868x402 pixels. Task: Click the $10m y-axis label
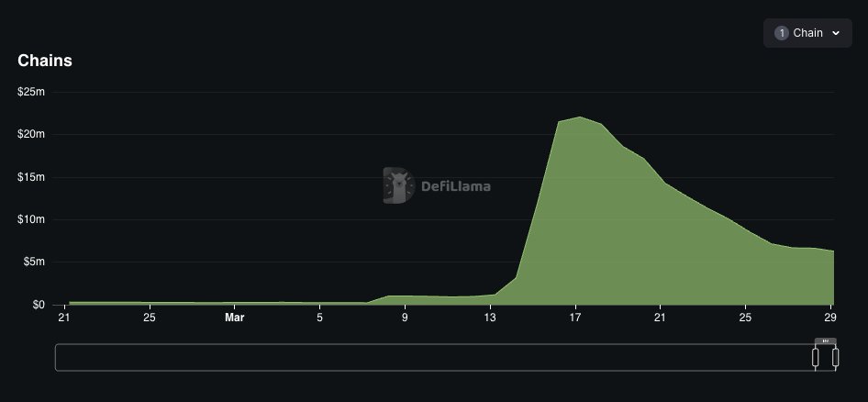(x=31, y=220)
